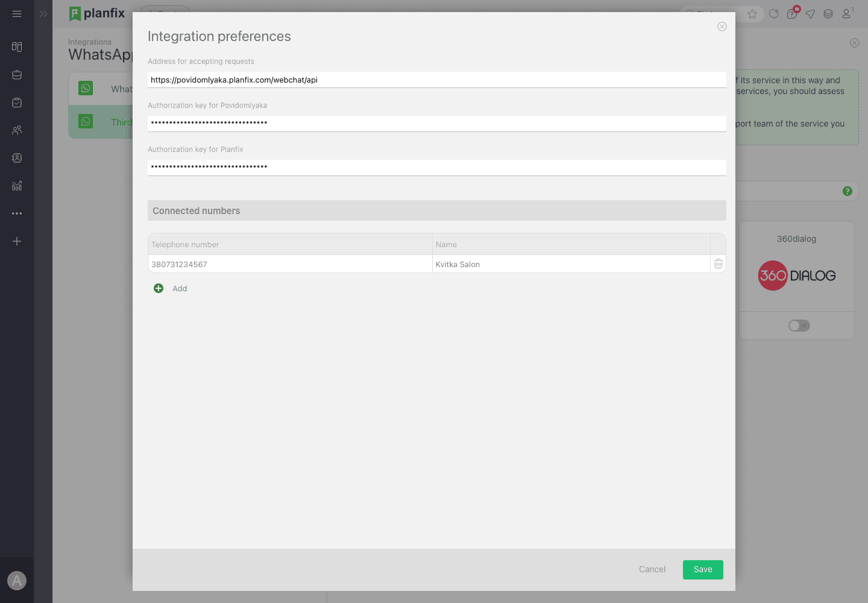Click the 360 DIALOG logo card

click(797, 276)
